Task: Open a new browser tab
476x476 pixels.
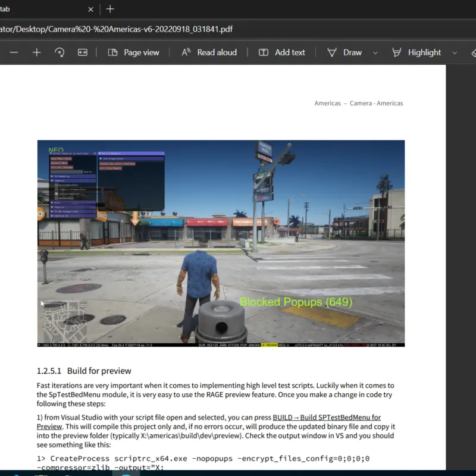Action: pyautogui.click(x=110, y=9)
